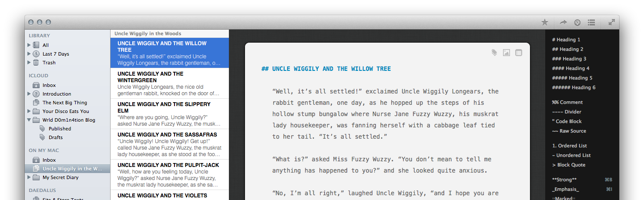The width and height of the screenshot is (644, 200).
Task: Click the iCloud Inbox tray icon
Action: point(36,85)
